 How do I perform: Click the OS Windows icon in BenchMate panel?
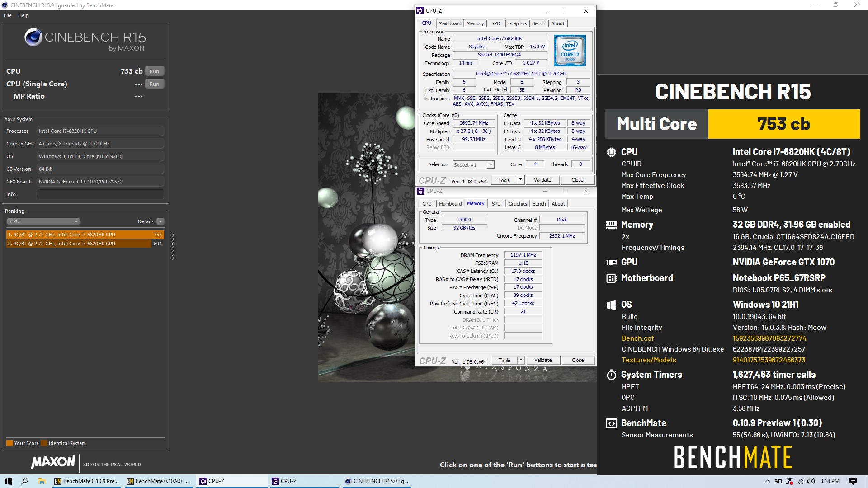[x=611, y=305]
